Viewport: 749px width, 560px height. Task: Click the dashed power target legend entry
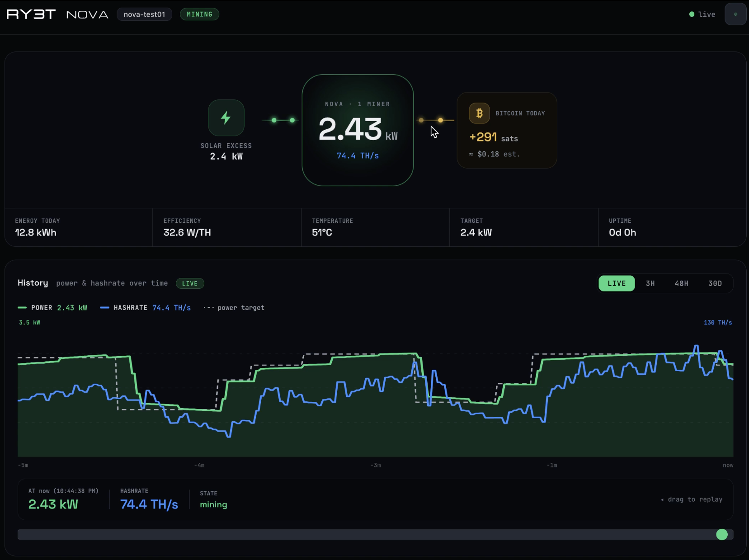[x=234, y=308]
